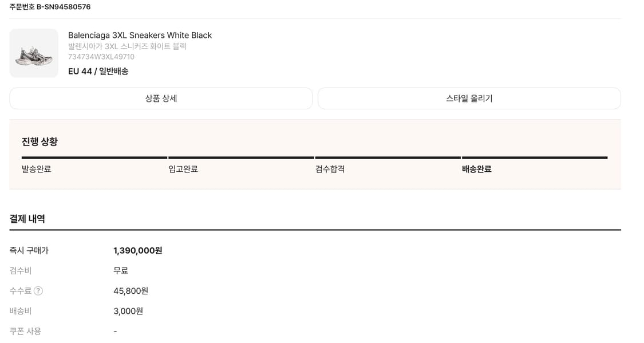Image resolution: width=644 pixels, height=343 pixels.
Task: Click the 쿠폰 사용 row dash value
Action: point(115,331)
